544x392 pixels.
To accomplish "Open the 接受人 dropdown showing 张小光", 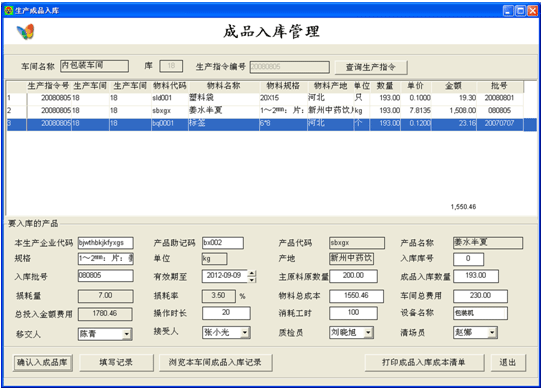I will pos(245,333).
